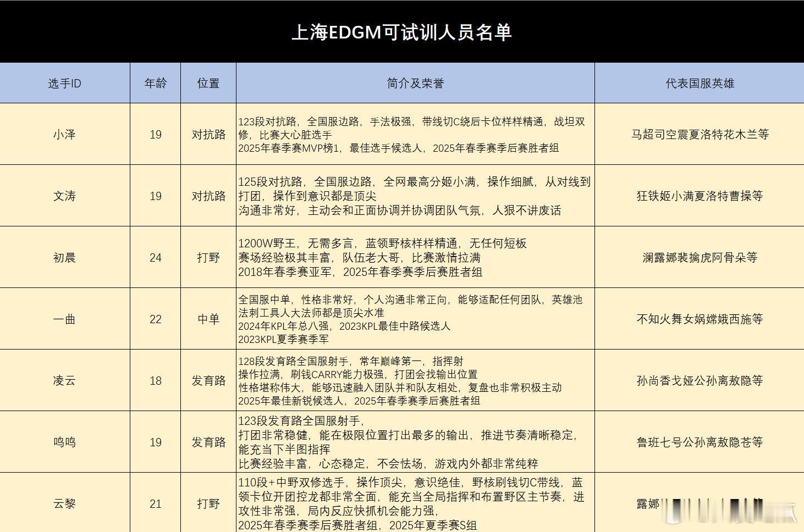Select age cell 19 in 小泽 row
Screen dimensions: 804x532
click(156, 134)
